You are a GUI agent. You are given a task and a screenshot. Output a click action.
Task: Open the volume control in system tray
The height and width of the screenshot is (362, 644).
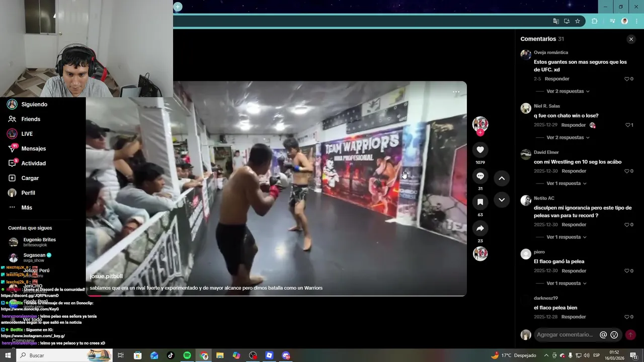coord(586,355)
